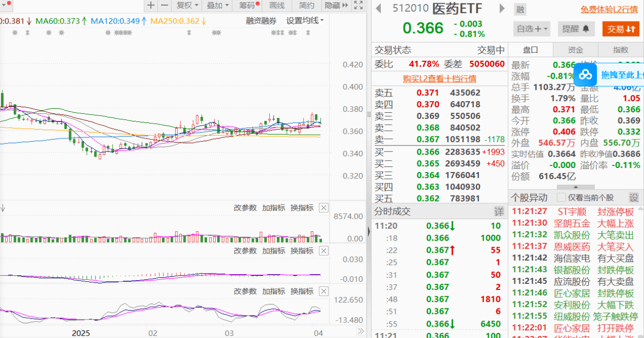Click 换指标 in bottom KDJ panel
Viewport: 644px width, 338px height.
tap(302, 292)
